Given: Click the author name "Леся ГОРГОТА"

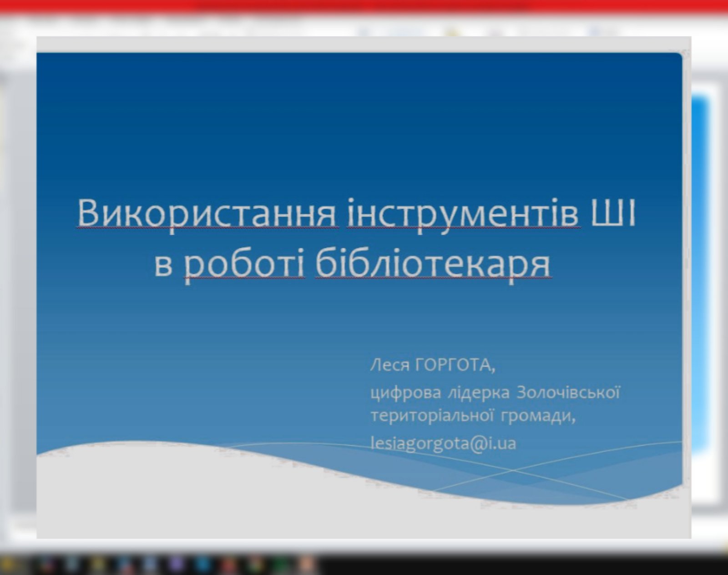Looking at the screenshot, I should point(432,365).
